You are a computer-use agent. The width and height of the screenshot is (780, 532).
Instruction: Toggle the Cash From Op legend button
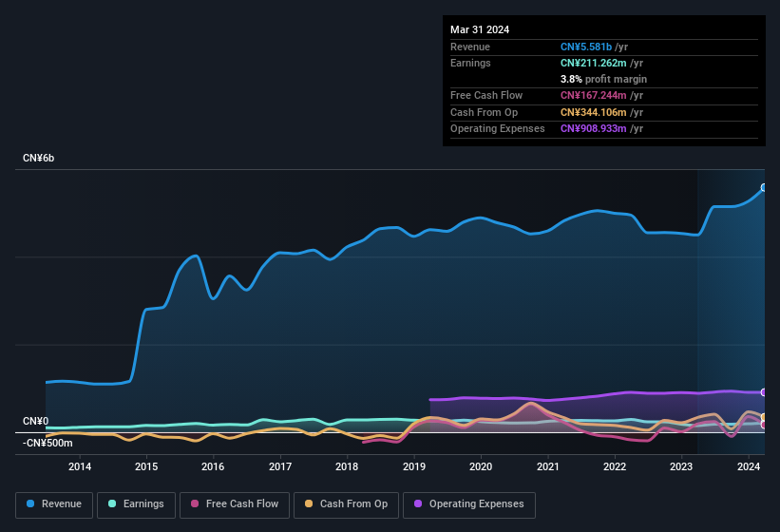click(346, 505)
